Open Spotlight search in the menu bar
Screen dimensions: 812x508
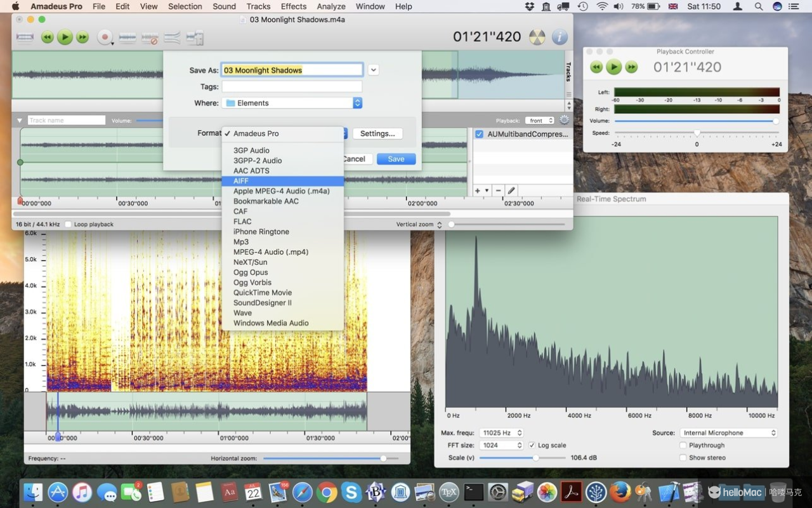(759, 6)
